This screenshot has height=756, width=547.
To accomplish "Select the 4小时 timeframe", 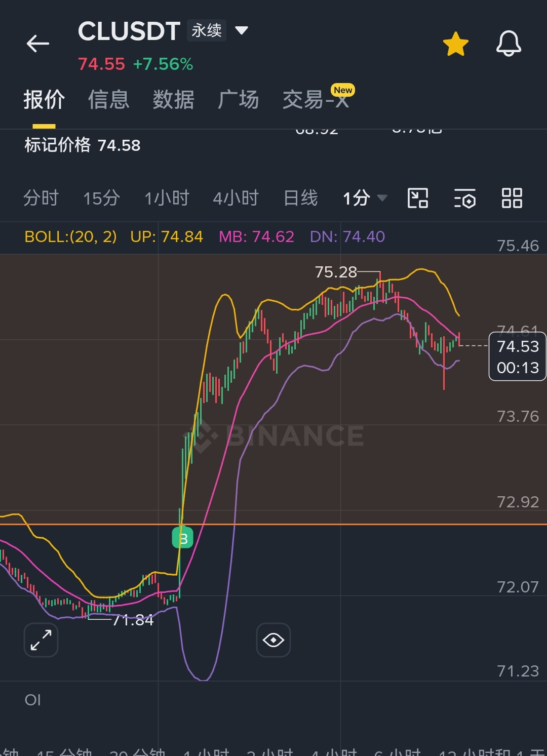I will click(x=236, y=198).
